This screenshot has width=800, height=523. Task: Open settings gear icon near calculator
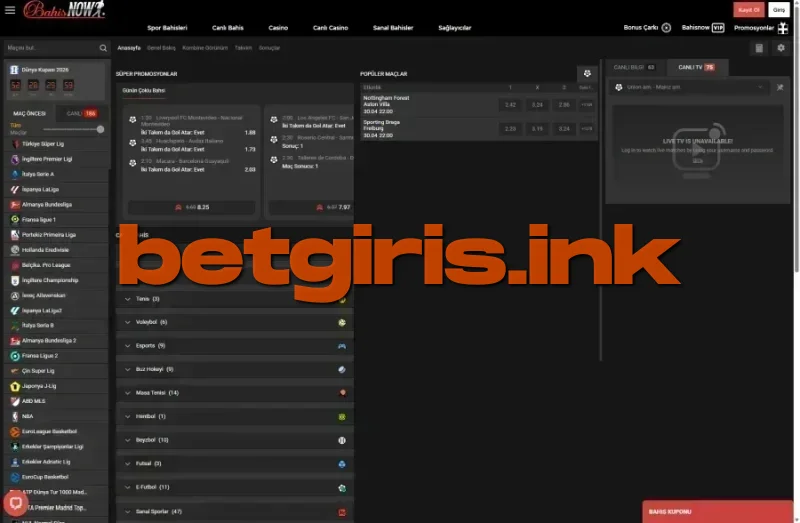(x=781, y=48)
